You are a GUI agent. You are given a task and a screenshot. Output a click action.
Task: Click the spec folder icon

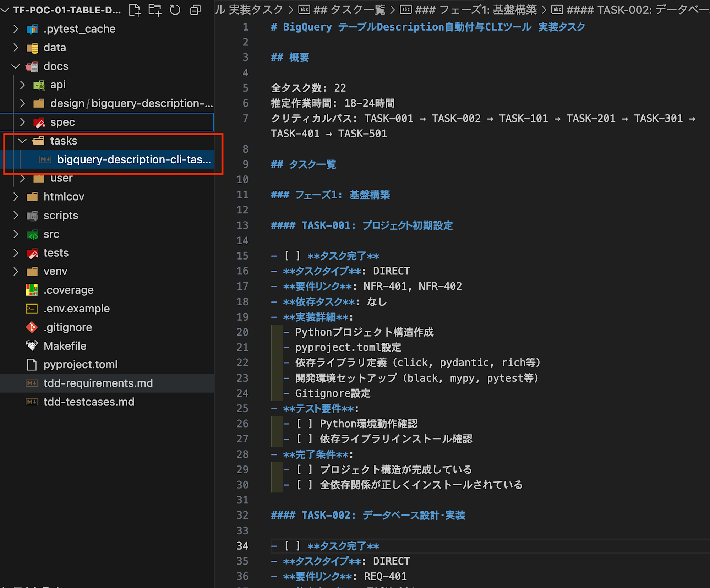[39, 123]
